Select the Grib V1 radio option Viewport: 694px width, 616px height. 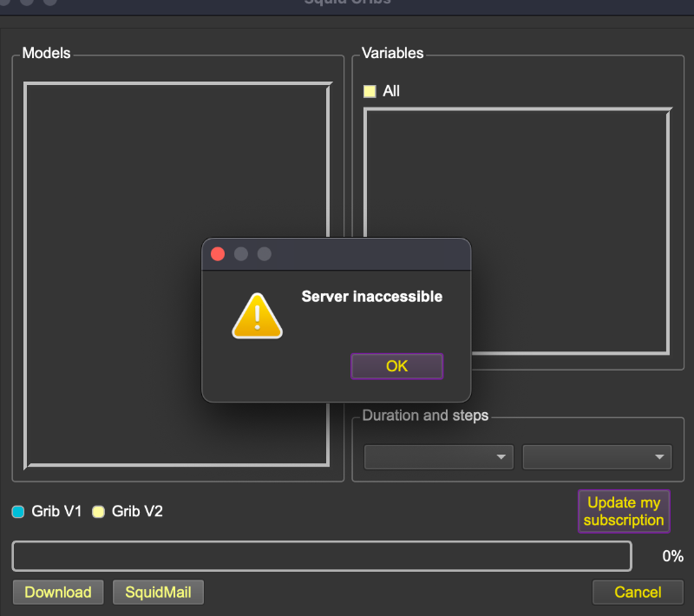[x=18, y=512]
